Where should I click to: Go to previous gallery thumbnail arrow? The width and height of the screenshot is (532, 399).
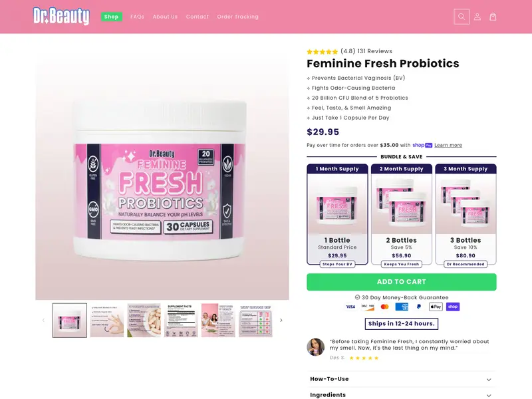point(43,320)
